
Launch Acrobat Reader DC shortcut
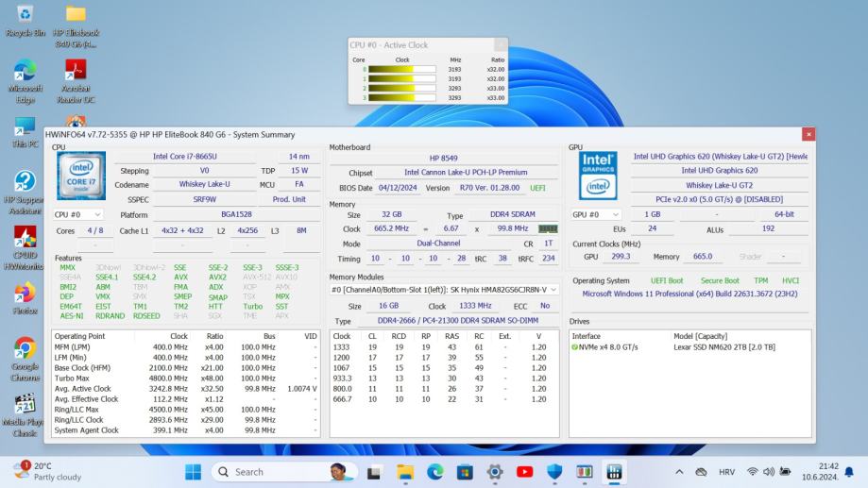click(x=76, y=73)
